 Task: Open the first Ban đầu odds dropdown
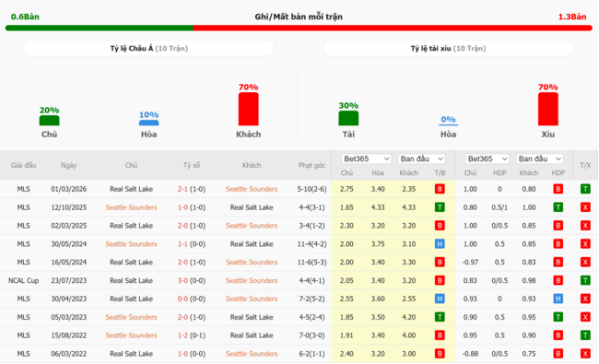point(421,159)
